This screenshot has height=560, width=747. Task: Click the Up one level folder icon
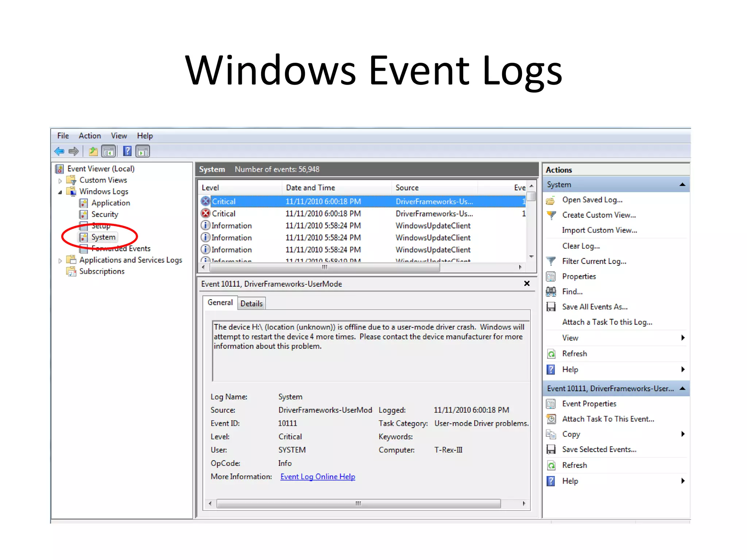click(93, 151)
